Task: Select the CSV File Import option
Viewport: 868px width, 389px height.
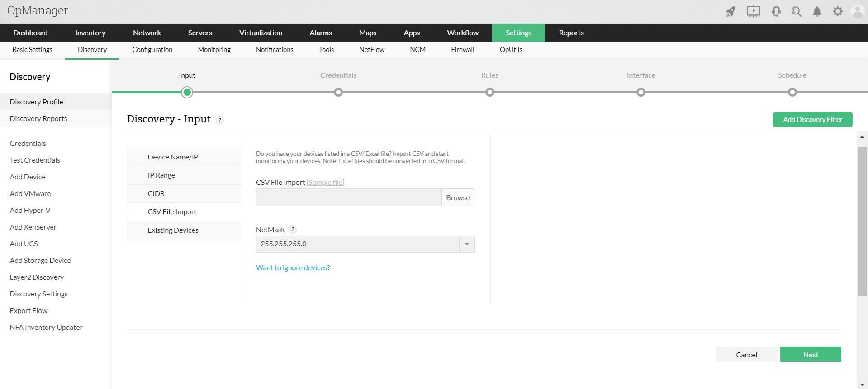Action: click(184, 212)
